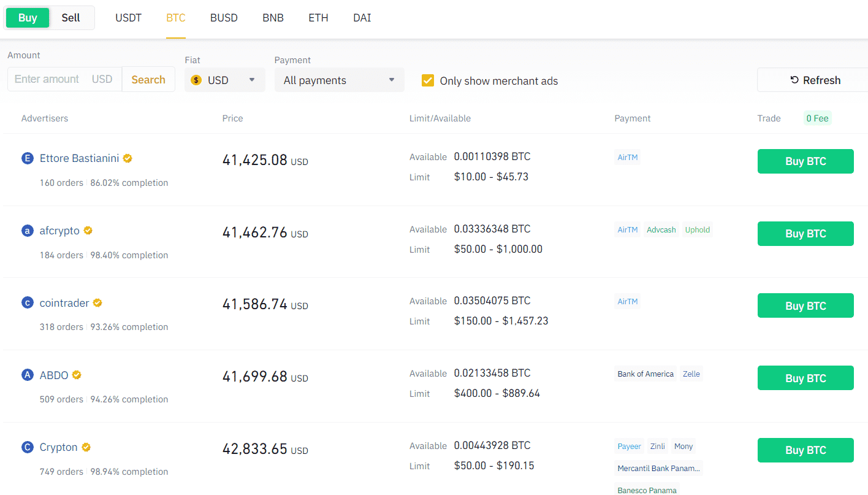Viewport: 868px width, 495px height.
Task: Buy BTC from Crypton
Action: pyautogui.click(x=805, y=450)
